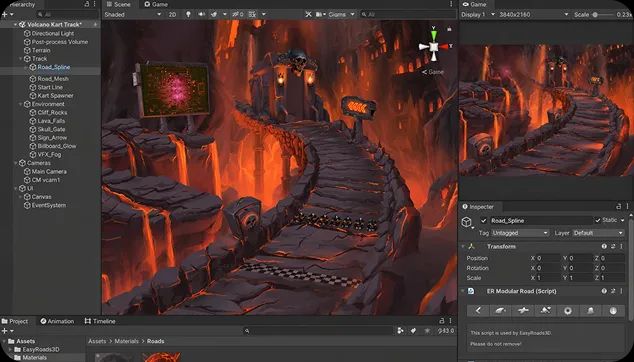This screenshot has width=634, height=362.
Task: Toggle the Road_Spline active checkbox
Action: coord(483,220)
